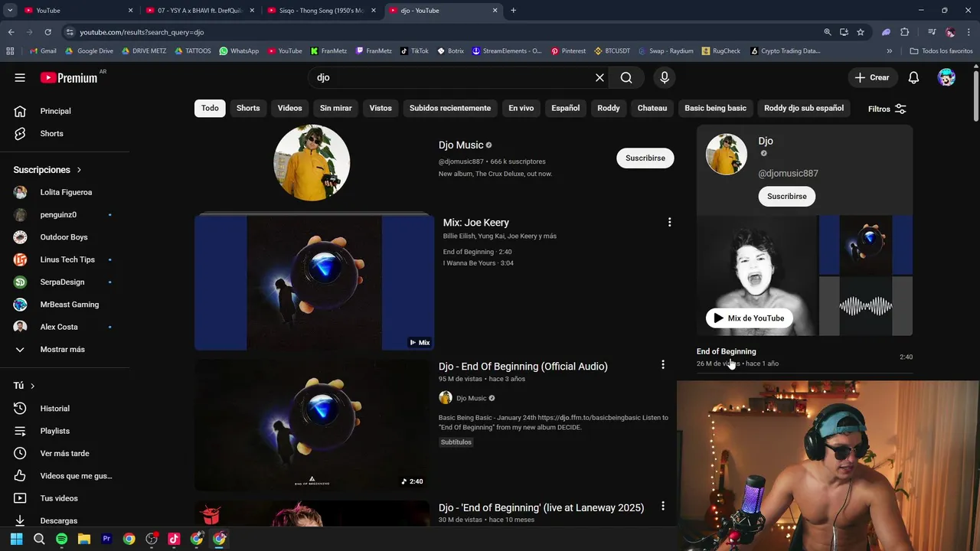Select Basic being basic chip
The width and height of the screenshot is (980, 551).
point(715,108)
